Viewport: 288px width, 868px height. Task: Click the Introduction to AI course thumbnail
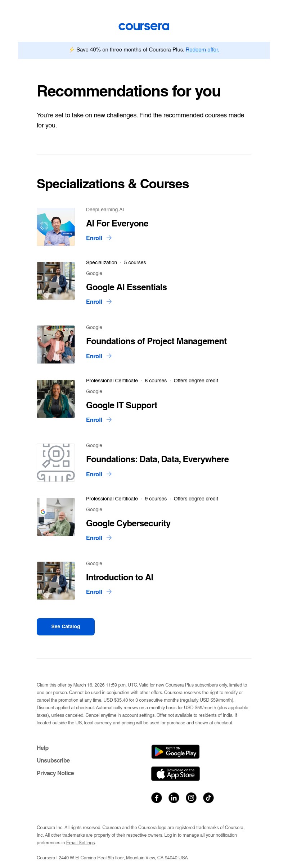[x=56, y=580]
